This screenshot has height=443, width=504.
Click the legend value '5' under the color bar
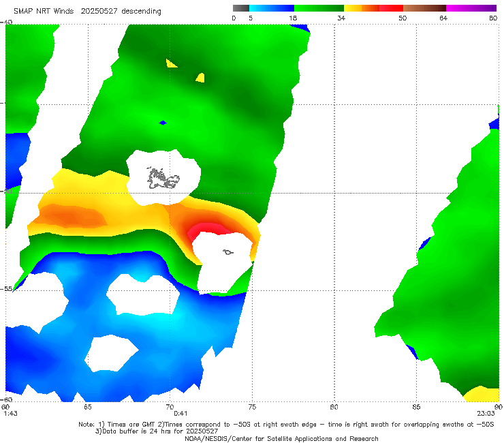(251, 18)
